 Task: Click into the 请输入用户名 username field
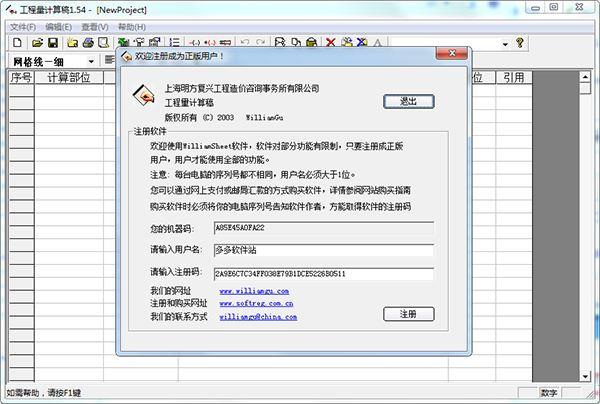click(324, 250)
